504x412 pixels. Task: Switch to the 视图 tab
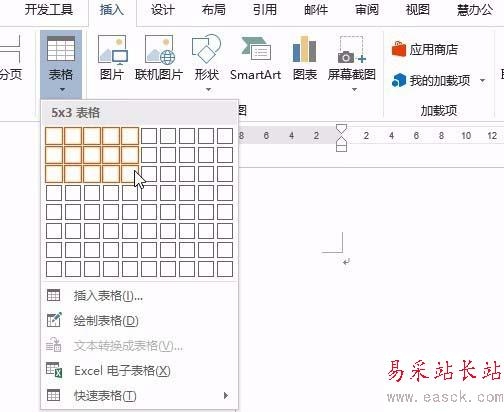[418, 10]
